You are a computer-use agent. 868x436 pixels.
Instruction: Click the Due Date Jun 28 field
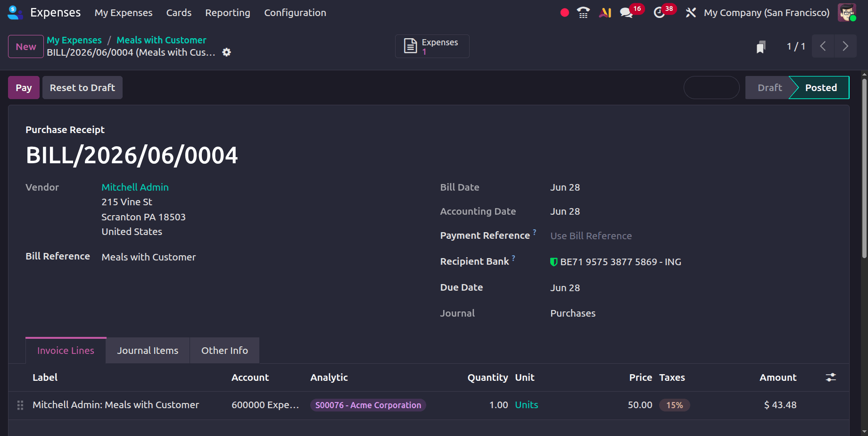[x=565, y=288]
